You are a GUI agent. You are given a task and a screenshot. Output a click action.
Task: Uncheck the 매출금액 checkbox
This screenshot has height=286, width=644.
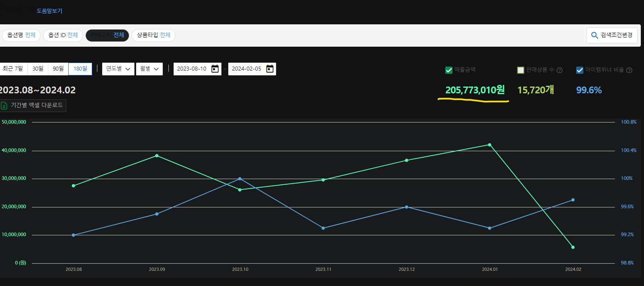click(449, 70)
